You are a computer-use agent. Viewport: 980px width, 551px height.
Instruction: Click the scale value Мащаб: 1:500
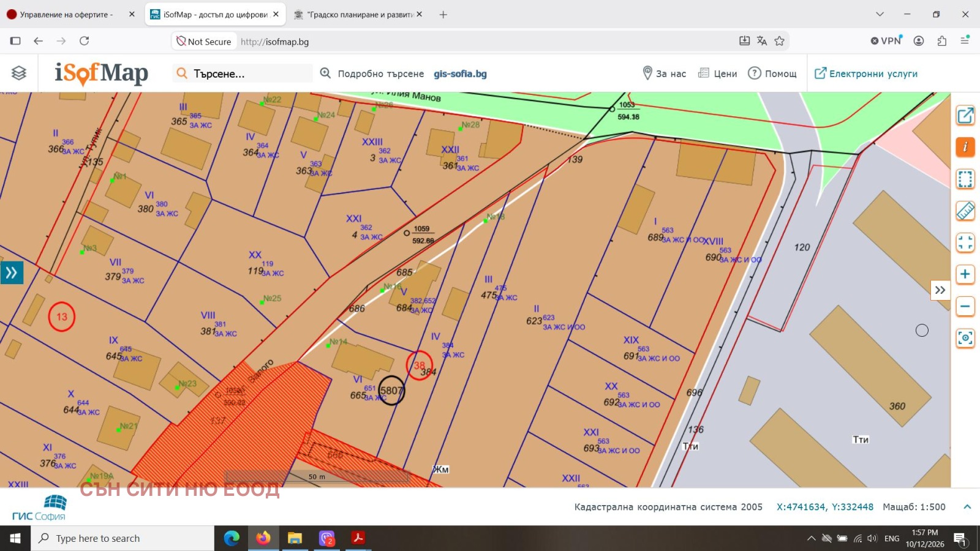point(914,507)
